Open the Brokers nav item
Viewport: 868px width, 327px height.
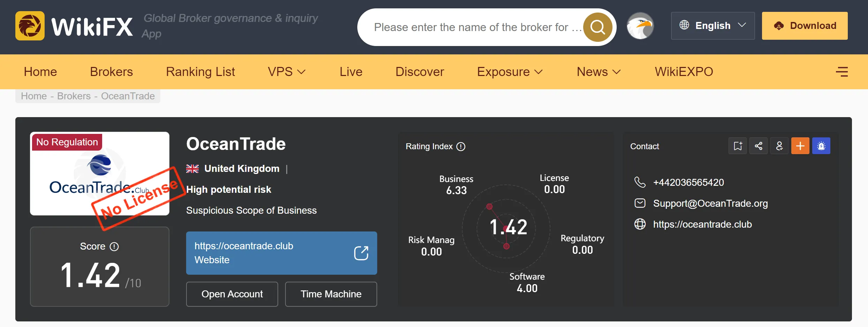112,72
